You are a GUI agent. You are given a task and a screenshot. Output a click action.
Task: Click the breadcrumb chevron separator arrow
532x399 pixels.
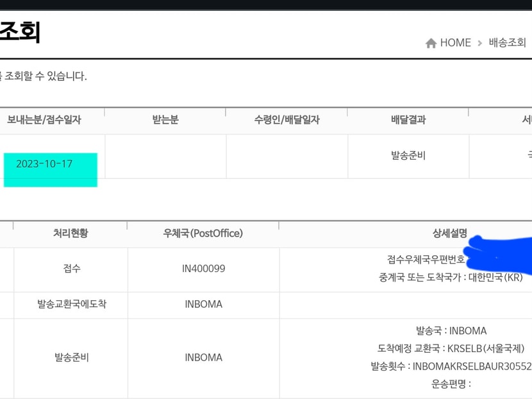tap(479, 43)
